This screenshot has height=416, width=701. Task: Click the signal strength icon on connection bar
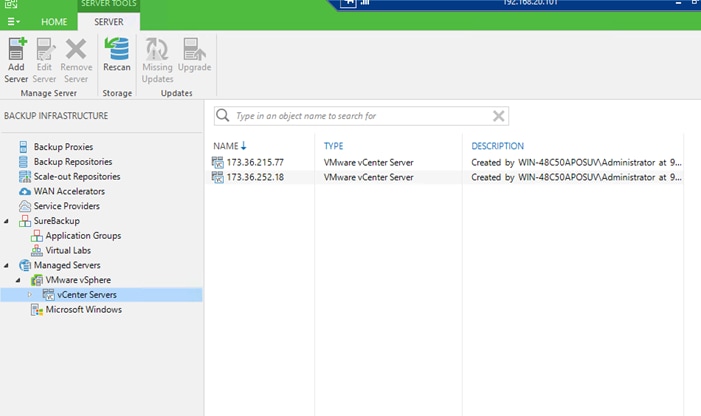(x=365, y=2)
